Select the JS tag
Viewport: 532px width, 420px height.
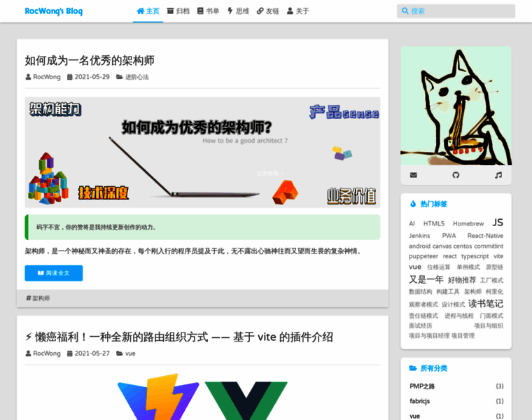(498, 223)
